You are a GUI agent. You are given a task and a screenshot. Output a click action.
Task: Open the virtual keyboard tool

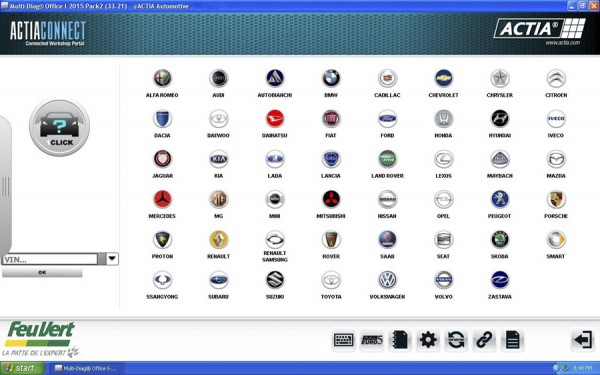(x=344, y=340)
